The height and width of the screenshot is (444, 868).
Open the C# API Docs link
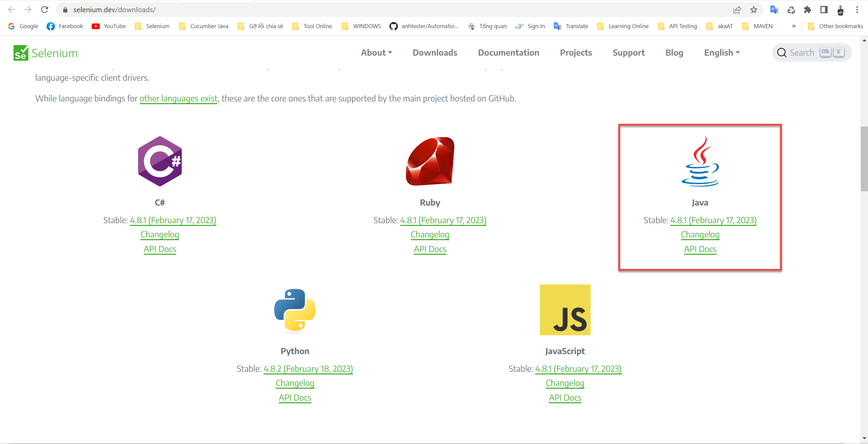160,249
